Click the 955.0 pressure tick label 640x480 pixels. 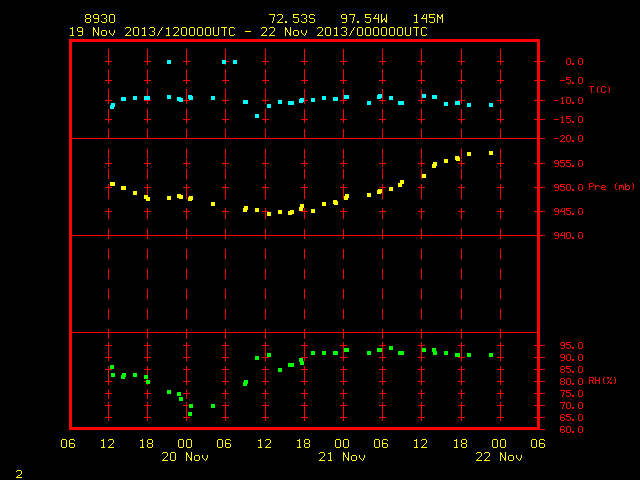569,164
